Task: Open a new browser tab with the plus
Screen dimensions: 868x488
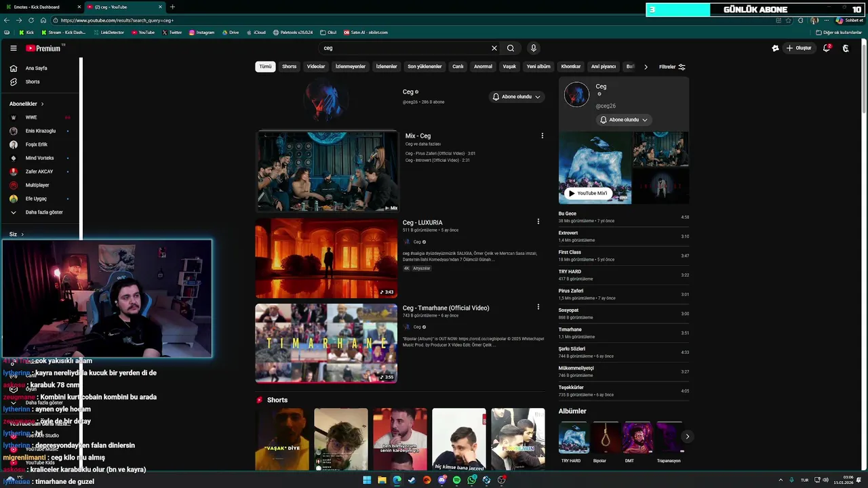Action: [x=172, y=7]
